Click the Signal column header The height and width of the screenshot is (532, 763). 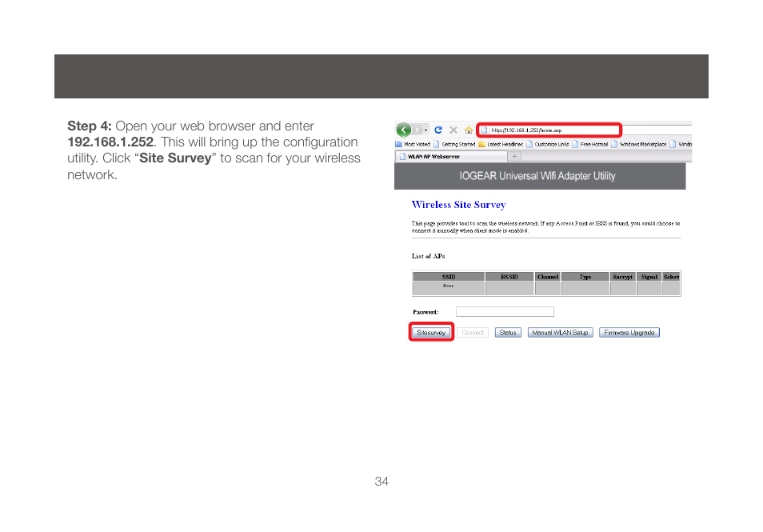[x=649, y=277]
